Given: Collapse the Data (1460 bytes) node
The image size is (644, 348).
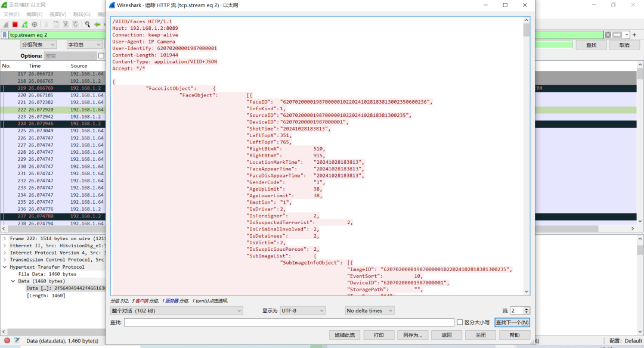Looking at the screenshot, I should click(x=13, y=281).
